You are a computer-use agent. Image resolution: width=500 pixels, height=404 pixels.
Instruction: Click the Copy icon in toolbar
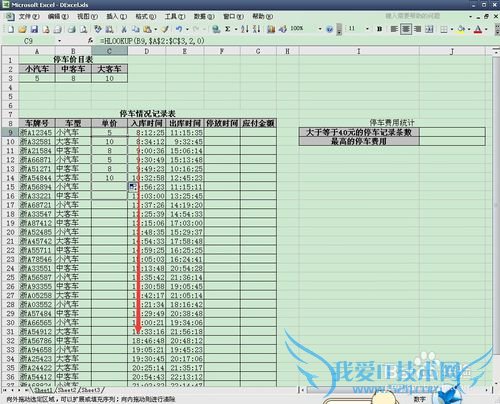click(135, 29)
